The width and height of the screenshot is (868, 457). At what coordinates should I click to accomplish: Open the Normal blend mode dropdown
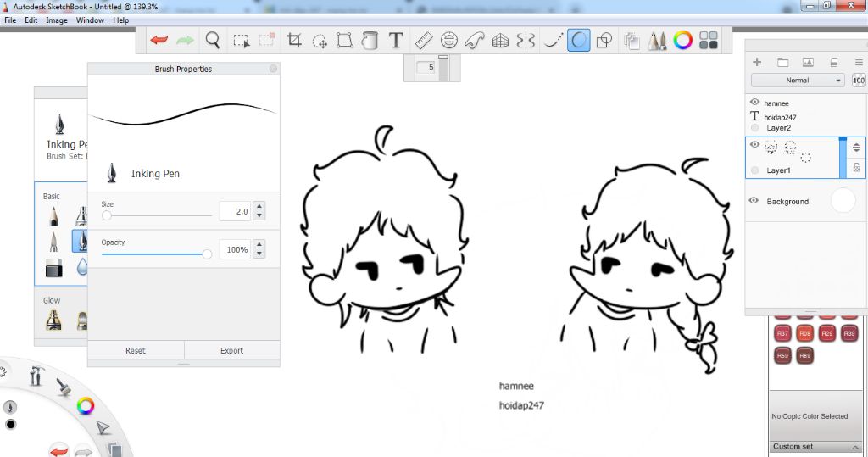[798, 81]
